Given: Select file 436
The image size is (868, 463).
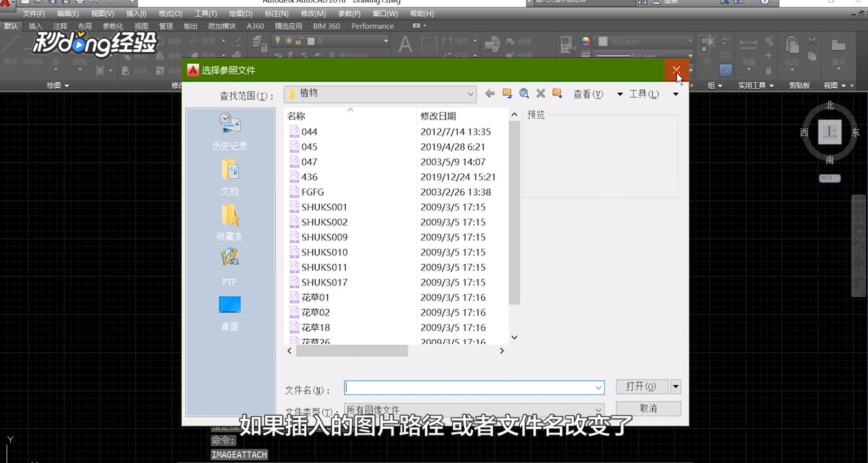Looking at the screenshot, I should tap(310, 177).
